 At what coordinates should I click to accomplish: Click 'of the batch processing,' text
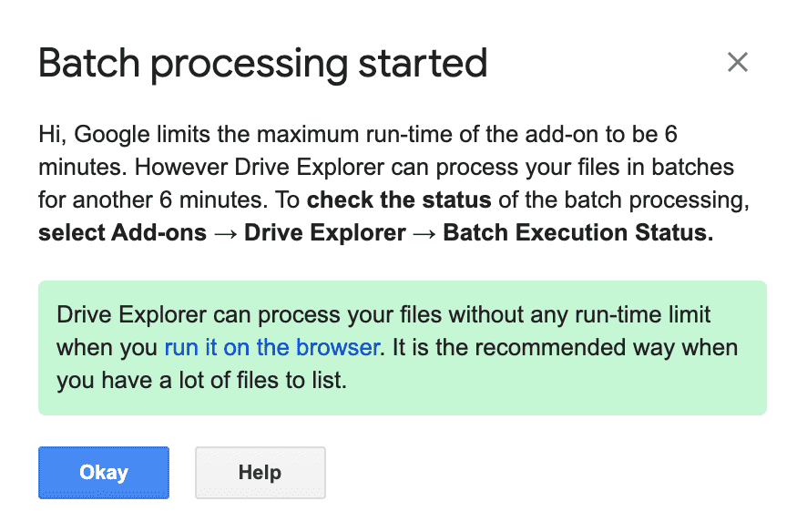[624, 199]
